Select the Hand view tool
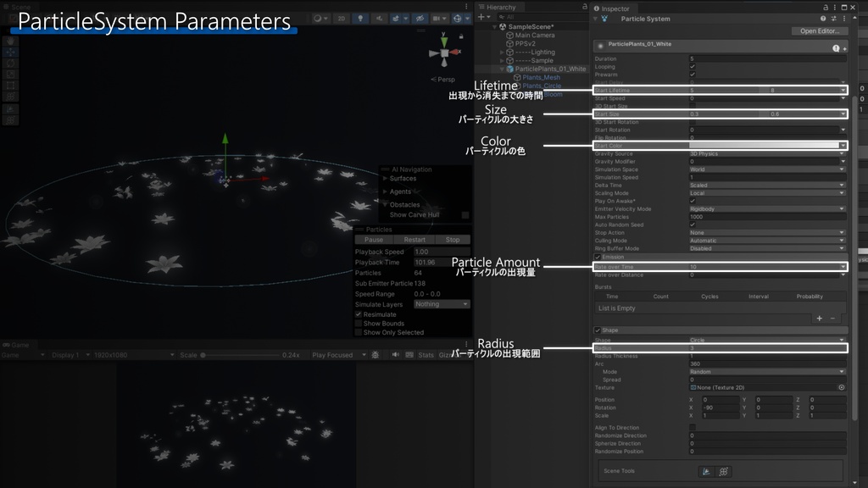The width and height of the screenshot is (868, 488). pyautogui.click(x=10, y=41)
